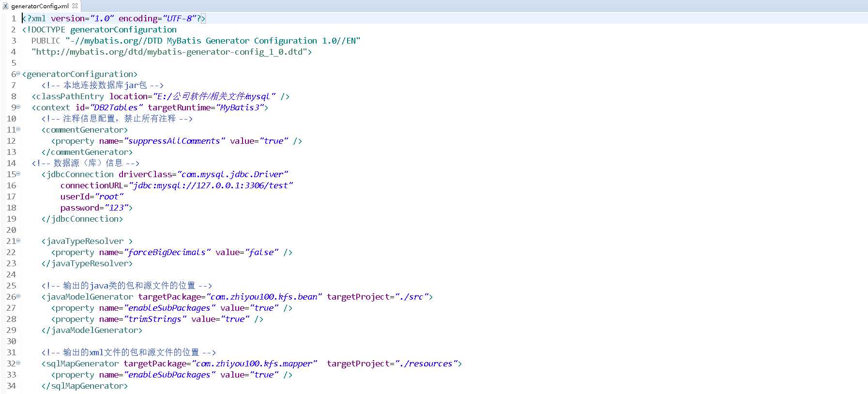Click line number 30 in the gutter
868x394 pixels.
point(11,341)
